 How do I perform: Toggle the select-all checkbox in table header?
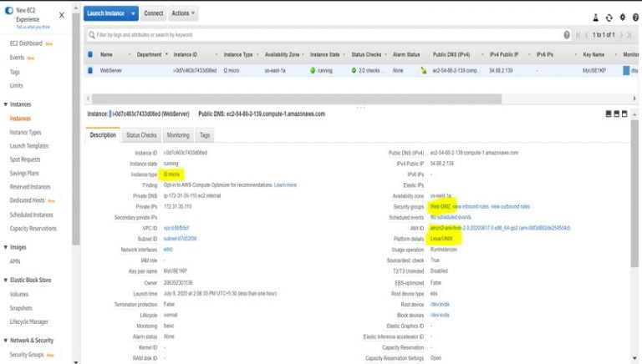tap(90, 54)
